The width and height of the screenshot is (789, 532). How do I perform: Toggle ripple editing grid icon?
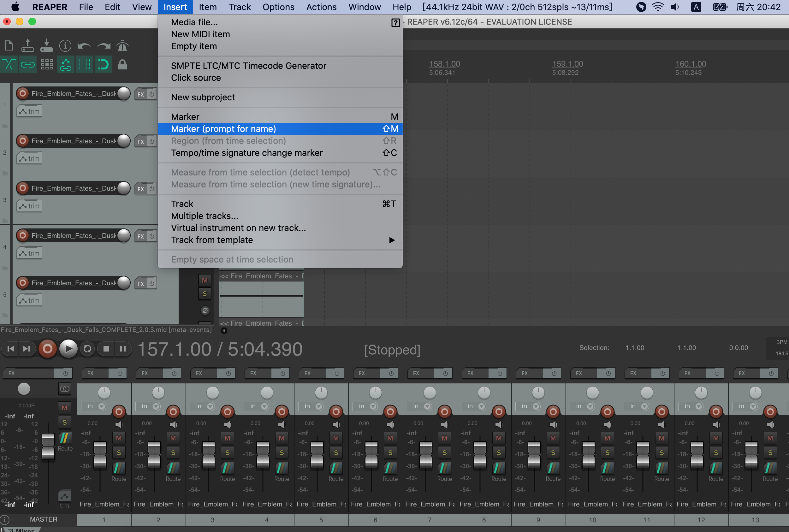47,64
